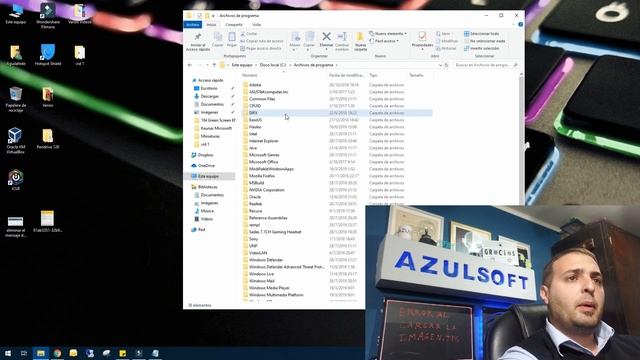Click the 'Nueva carpeta' folder icon

(x=360, y=37)
